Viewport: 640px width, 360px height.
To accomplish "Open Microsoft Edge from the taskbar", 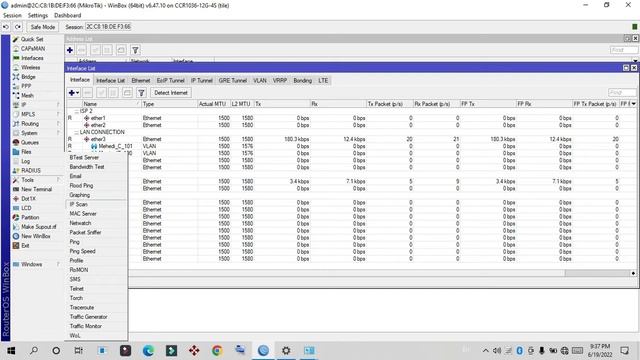I will [x=148, y=351].
